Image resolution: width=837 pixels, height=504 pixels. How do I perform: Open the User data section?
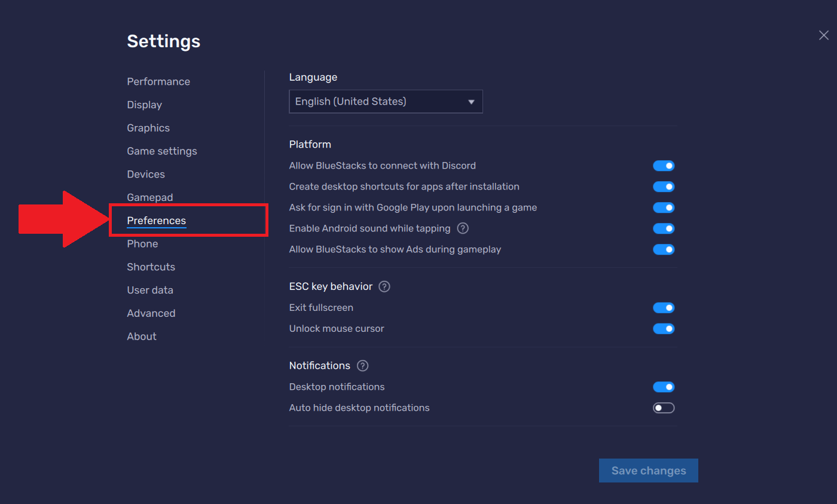pos(150,290)
